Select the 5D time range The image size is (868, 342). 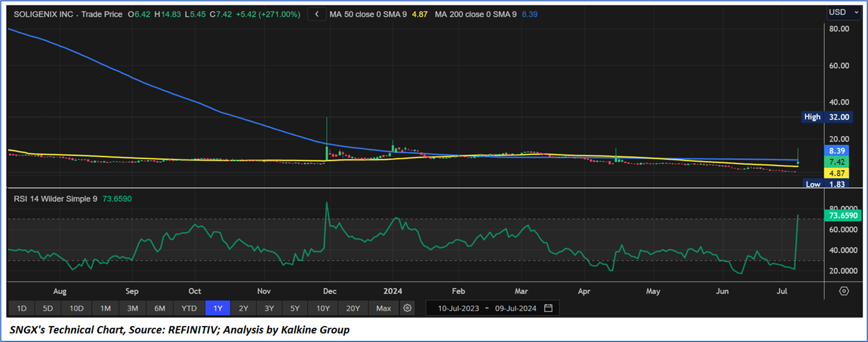pyautogui.click(x=48, y=308)
